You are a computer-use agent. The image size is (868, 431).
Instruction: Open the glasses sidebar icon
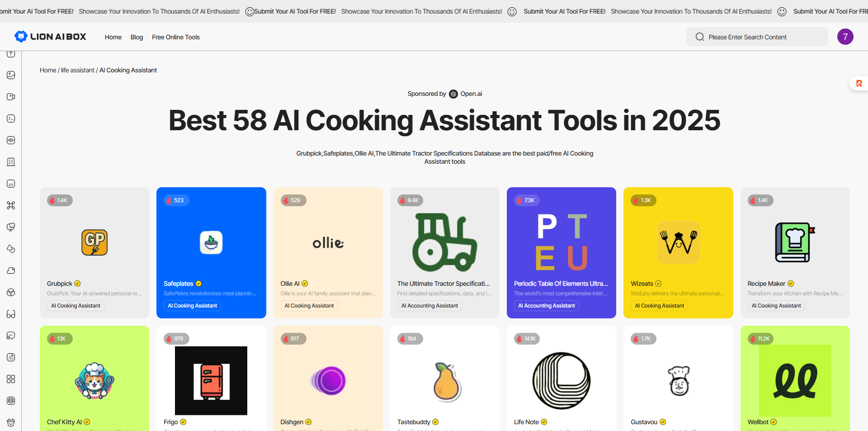point(11,314)
